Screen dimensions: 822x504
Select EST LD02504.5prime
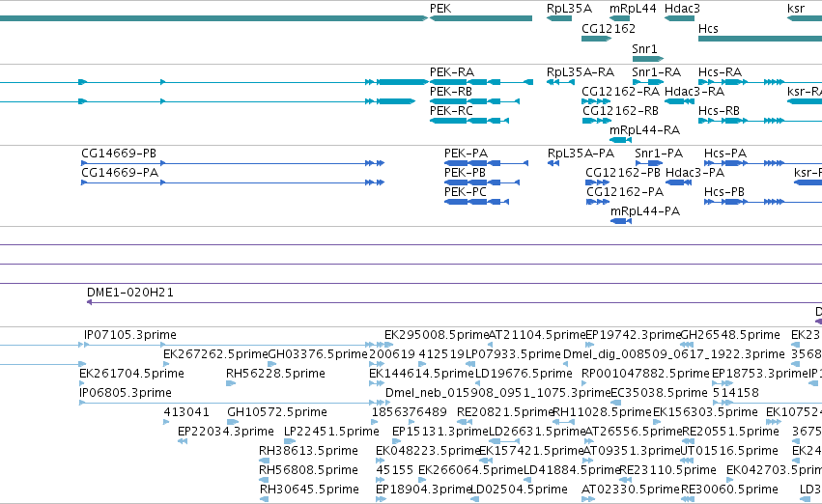coord(519,490)
